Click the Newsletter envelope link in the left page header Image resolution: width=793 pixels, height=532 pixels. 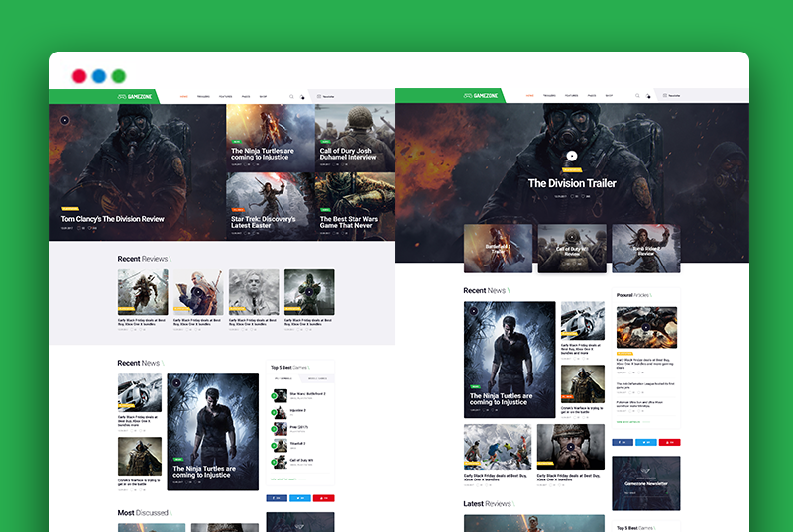(326, 96)
